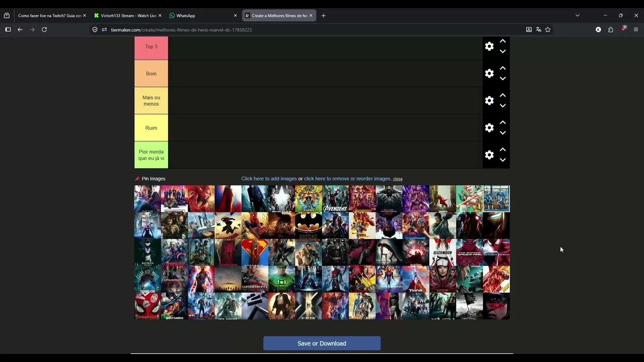Close the Como fazer live na Twitch tab
The width and height of the screenshot is (644, 362).
pos(85,16)
